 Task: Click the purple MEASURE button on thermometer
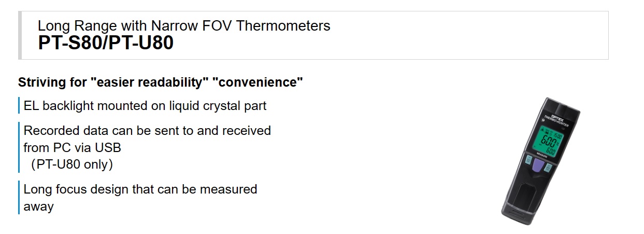tap(537, 167)
